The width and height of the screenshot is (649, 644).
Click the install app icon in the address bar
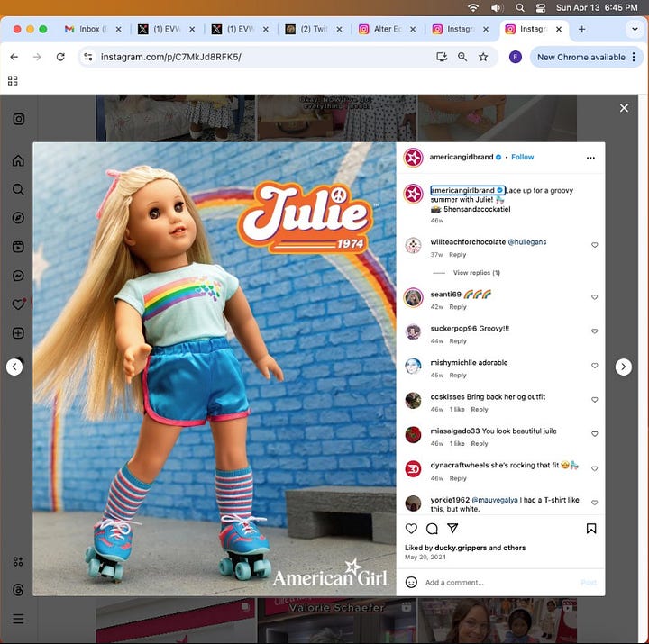442,57
